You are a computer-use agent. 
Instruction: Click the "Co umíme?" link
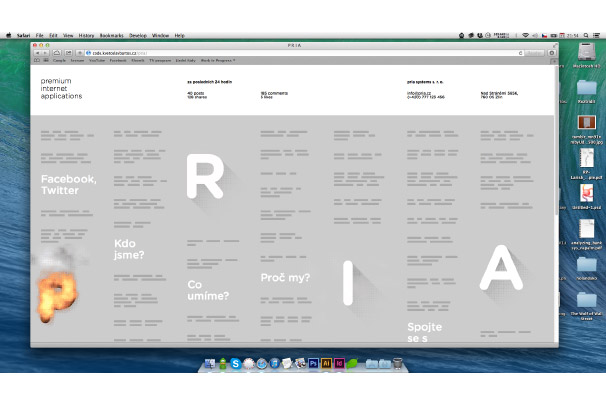tap(208, 290)
